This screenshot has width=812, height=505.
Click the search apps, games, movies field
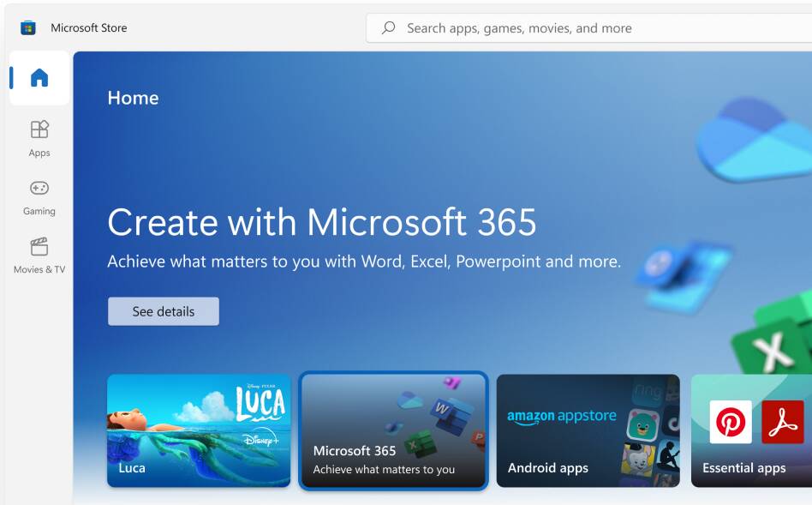tap(588, 28)
